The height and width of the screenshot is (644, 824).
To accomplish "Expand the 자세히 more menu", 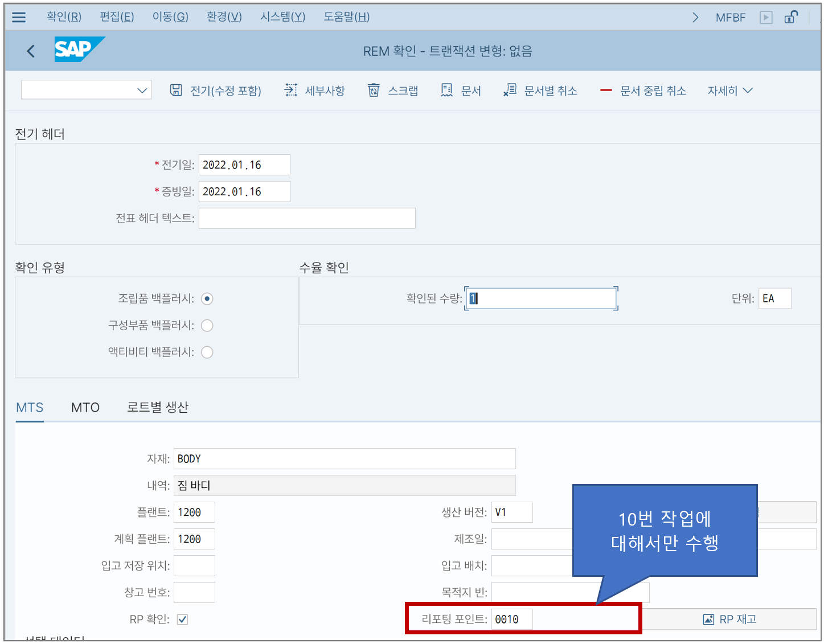I will 730,91.
